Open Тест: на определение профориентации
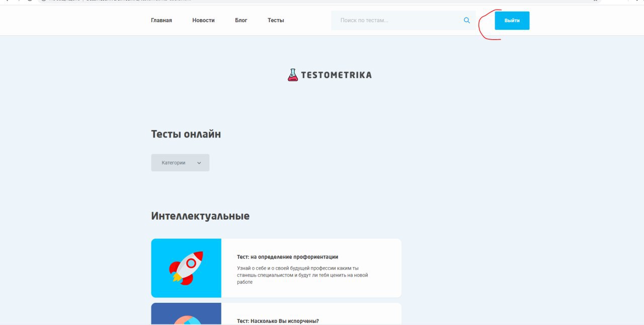Image resolution: width=644 pixels, height=325 pixels. coord(288,257)
